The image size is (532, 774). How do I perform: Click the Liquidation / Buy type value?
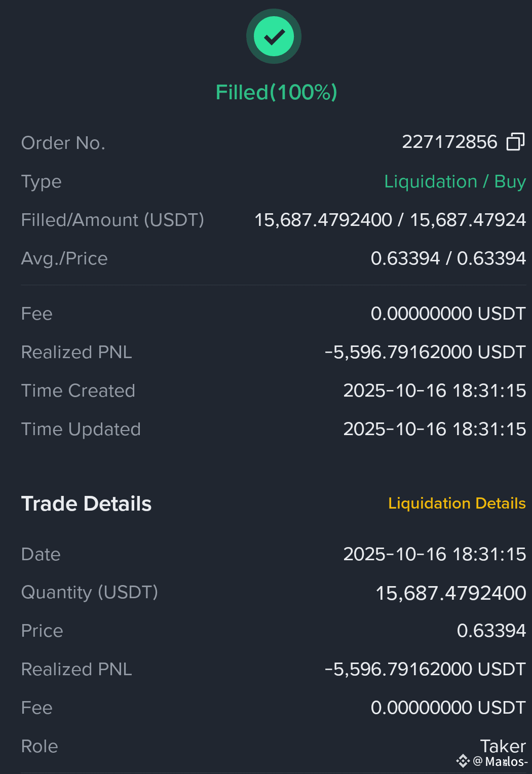click(455, 181)
